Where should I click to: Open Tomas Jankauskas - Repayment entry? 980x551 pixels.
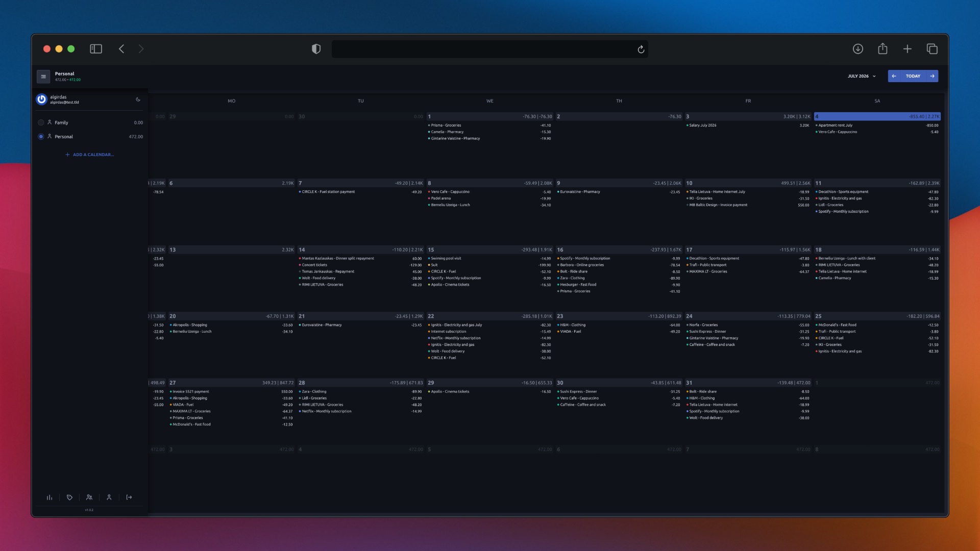tap(360, 272)
